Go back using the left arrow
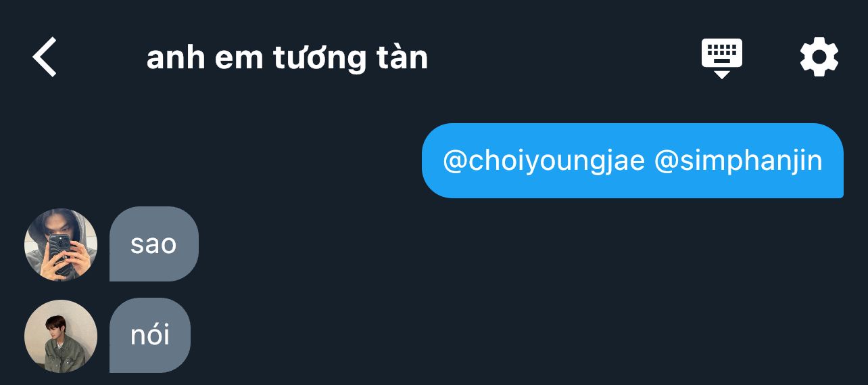Screen dimensions: 868x385 [45, 57]
